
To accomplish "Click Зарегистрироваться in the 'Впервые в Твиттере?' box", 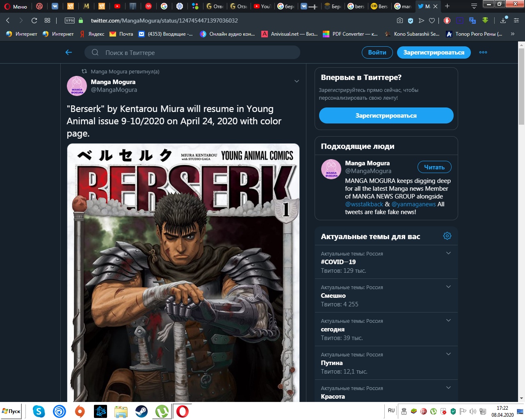I will tap(386, 116).
